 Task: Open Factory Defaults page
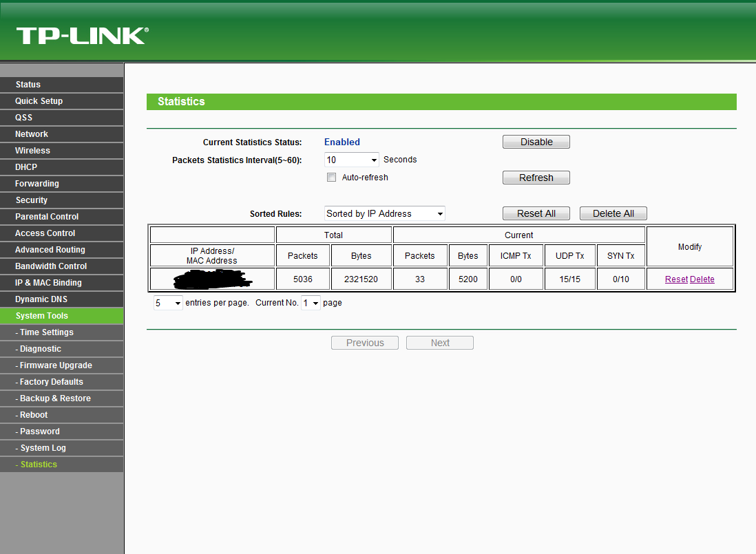(x=62, y=381)
